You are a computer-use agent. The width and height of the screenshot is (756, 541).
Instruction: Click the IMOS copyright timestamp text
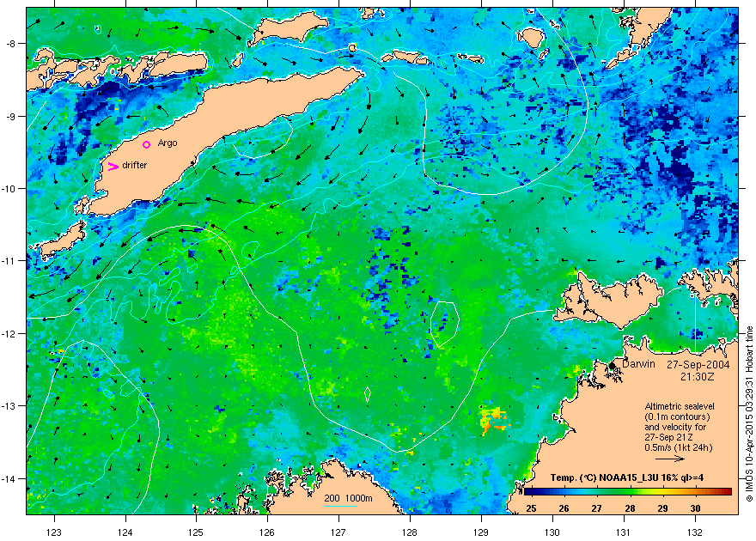749,414
